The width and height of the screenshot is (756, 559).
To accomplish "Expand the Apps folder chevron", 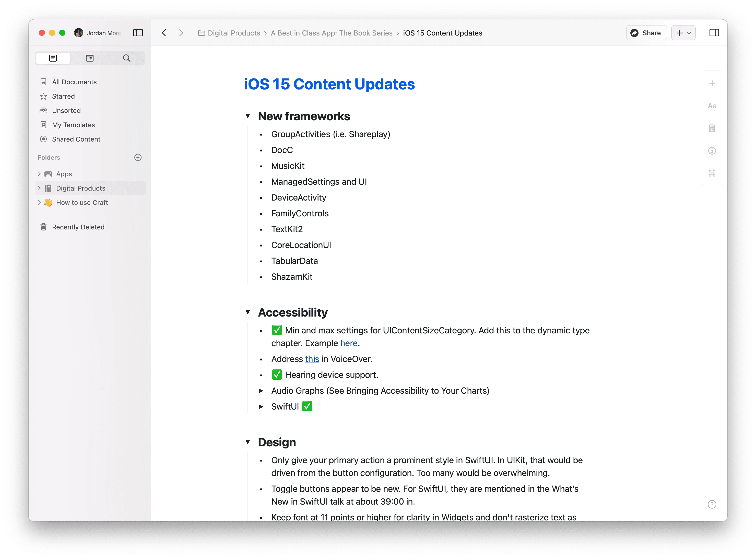I will [39, 174].
